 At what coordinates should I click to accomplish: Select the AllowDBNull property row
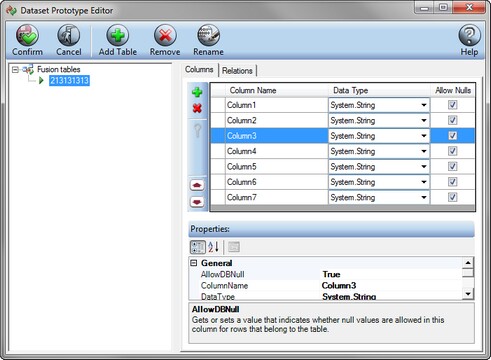point(326,274)
